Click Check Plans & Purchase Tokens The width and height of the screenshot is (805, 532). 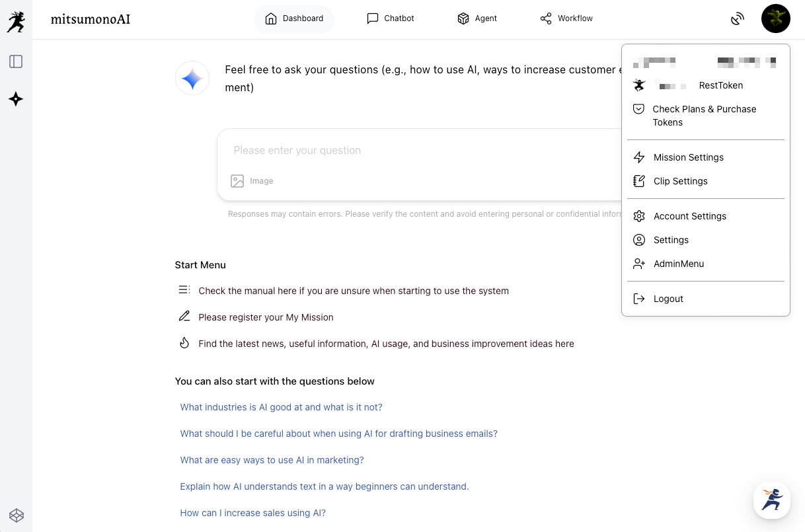click(703, 116)
